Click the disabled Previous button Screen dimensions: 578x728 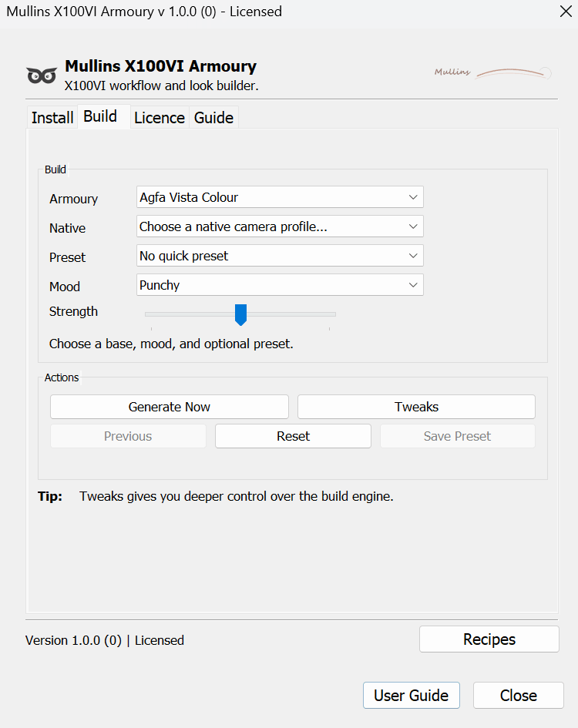pyautogui.click(x=128, y=436)
